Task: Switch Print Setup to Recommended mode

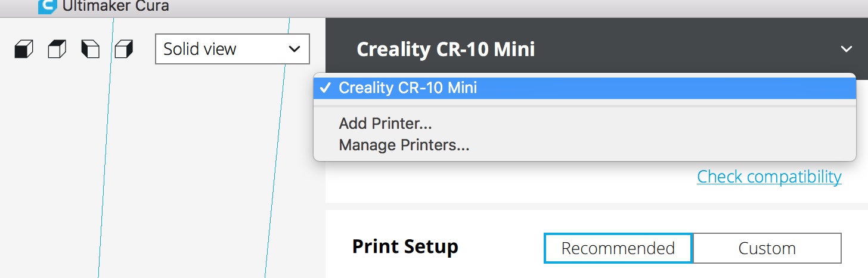Action: [618, 248]
